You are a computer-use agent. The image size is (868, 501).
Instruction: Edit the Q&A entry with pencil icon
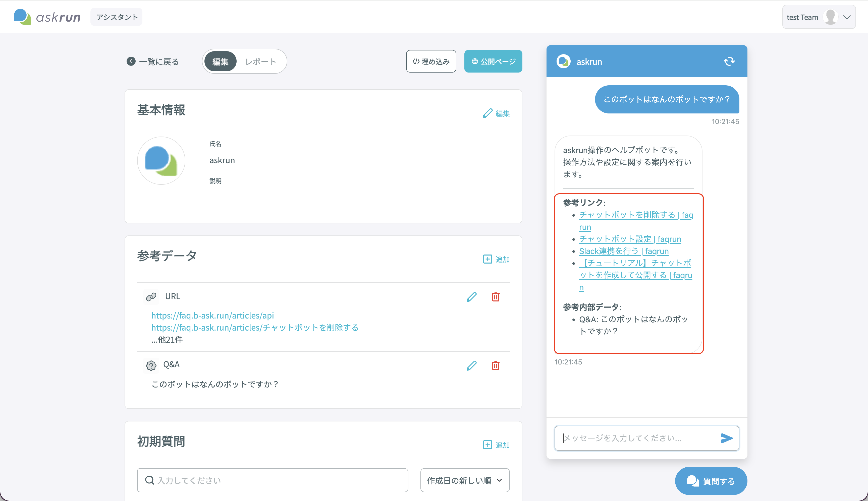471,365
